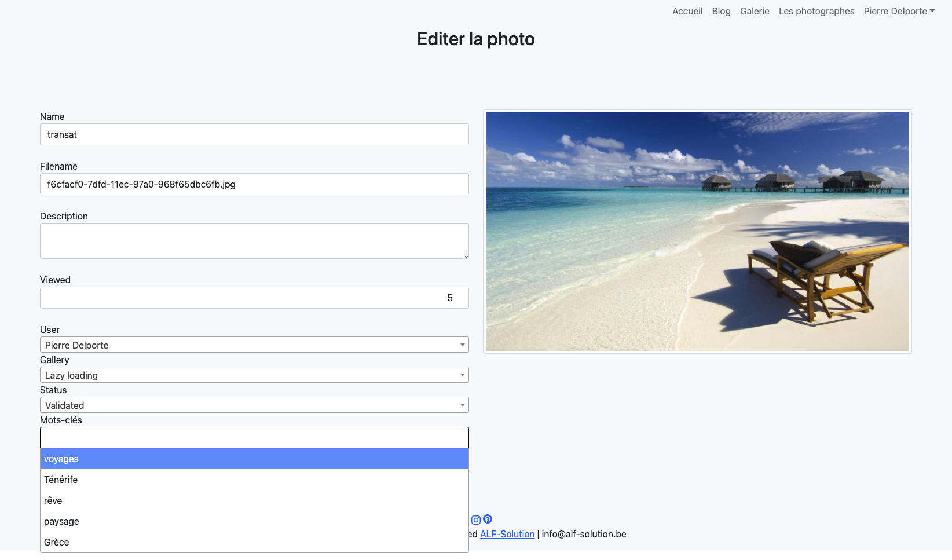Open the User dropdown showing Pierre Delporte
The image size is (952, 560).
tap(254, 345)
